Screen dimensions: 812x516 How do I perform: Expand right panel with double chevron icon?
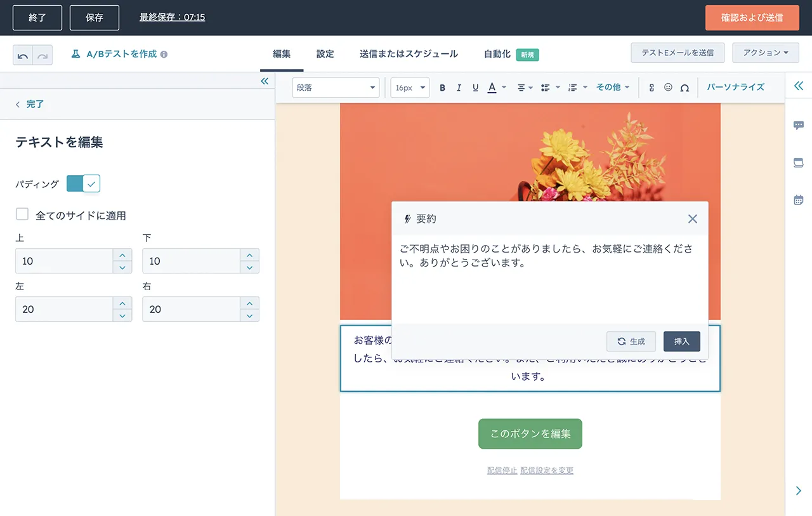coord(799,86)
